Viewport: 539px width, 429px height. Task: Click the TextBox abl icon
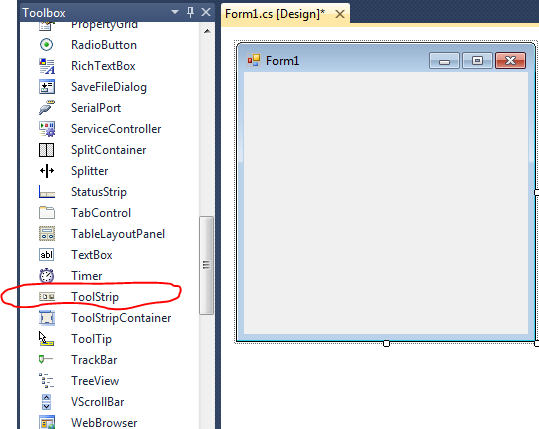click(46, 255)
